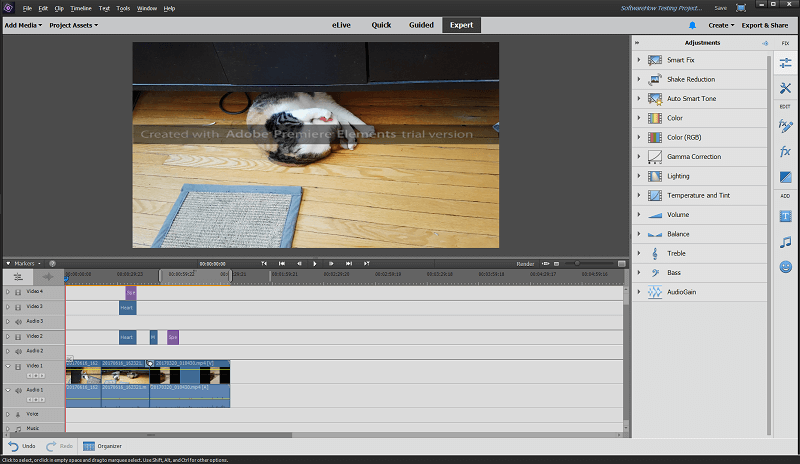Expand the Video 4 track
The height and width of the screenshot is (464, 800).
pyautogui.click(x=8, y=291)
